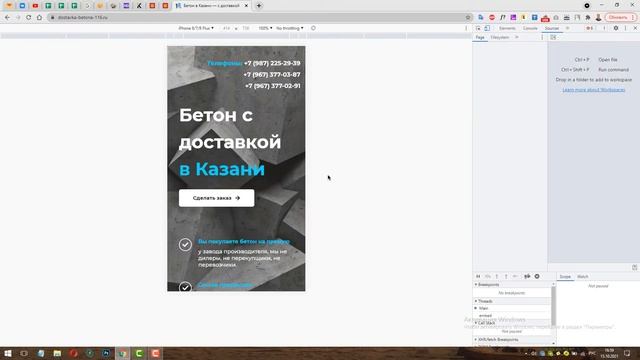Select the Sources tab in DevTools
Image resolution: width=640 pixels, height=360 pixels.
(552, 28)
